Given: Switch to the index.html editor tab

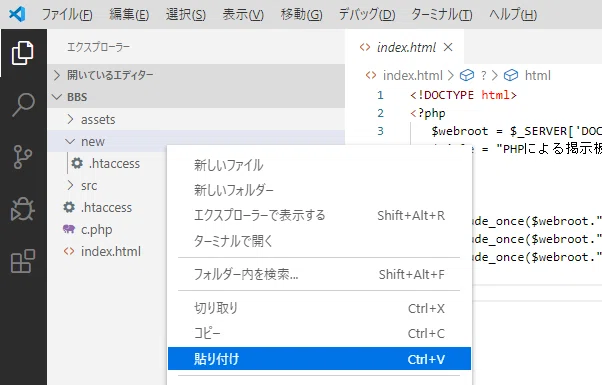Looking at the screenshot, I should point(406,47).
